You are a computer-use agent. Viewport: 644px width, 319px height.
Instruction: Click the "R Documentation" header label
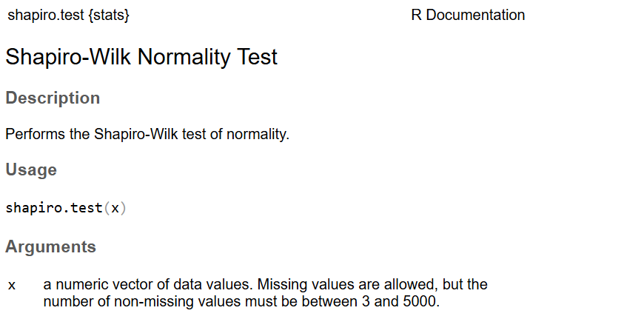(x=468, y=15)
